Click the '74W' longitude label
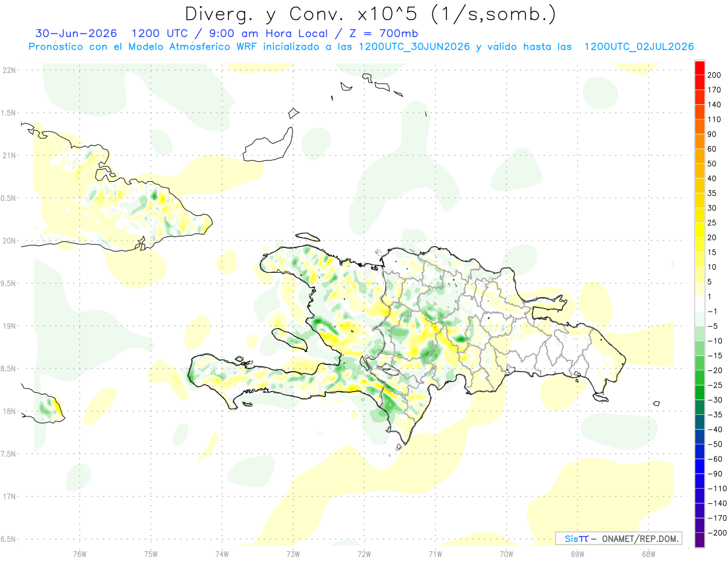Screen dimensions: 728x562 (222, 554)
